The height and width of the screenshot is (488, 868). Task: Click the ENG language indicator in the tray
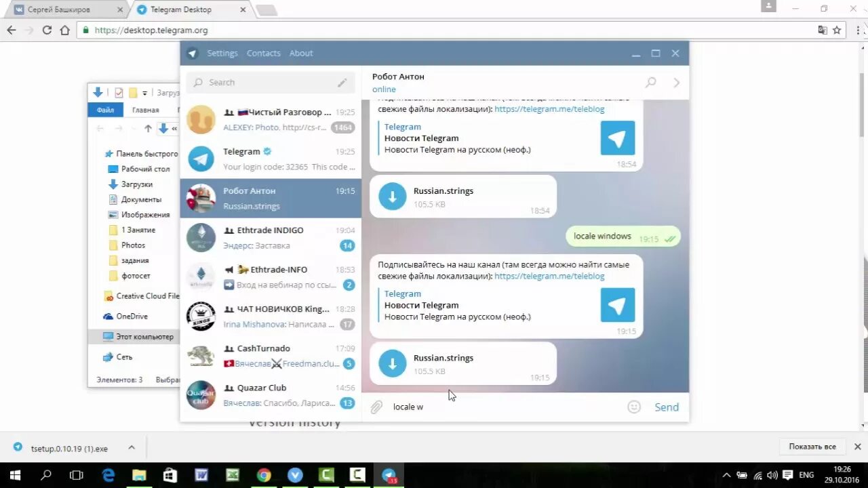(x=806, y=475)
